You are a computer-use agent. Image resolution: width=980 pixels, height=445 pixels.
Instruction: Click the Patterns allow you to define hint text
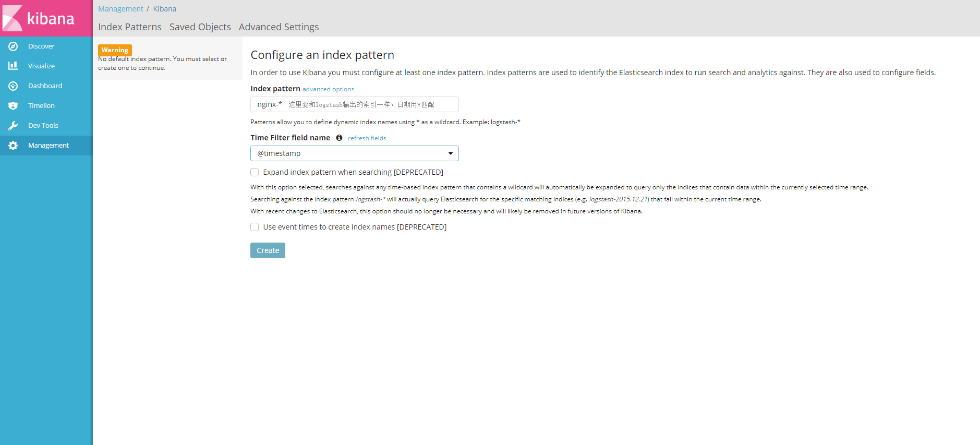coord(385,122)
